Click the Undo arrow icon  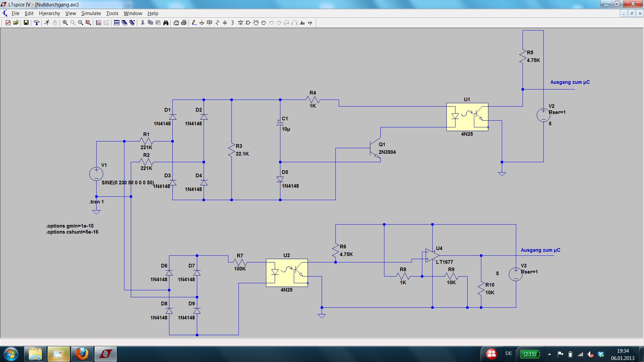click(x=271, y=23)
